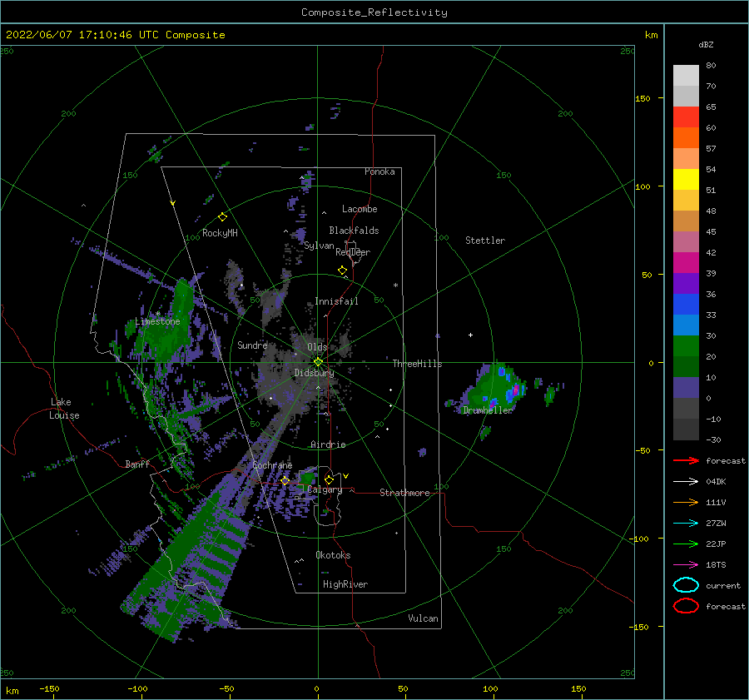The width and height of the screenshot is (749, 700).
Task: Click the Strathmore city label
Action: click(404, 493)
